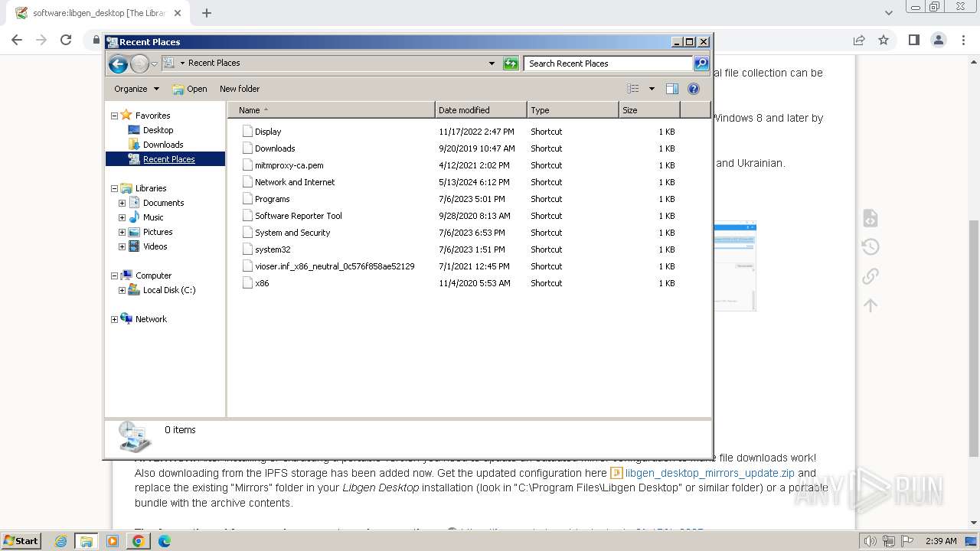Open the recent pages dropdown arrow
This screenshot has height=551, width=980.
click(x=154, y=64)
